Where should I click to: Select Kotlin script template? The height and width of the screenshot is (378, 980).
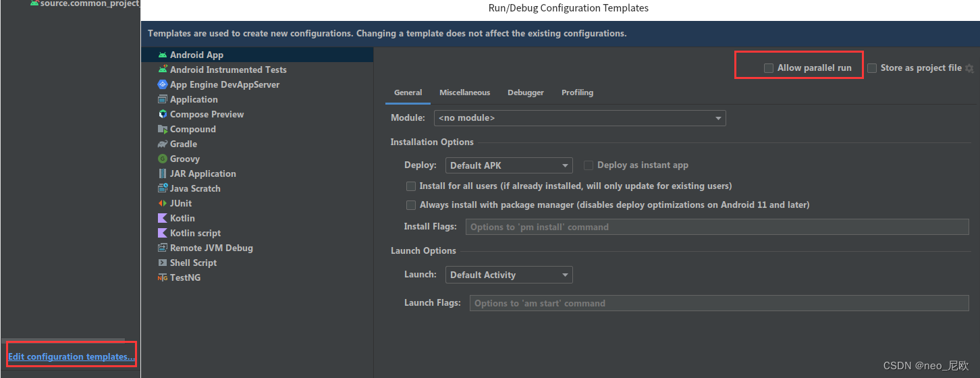257,233
